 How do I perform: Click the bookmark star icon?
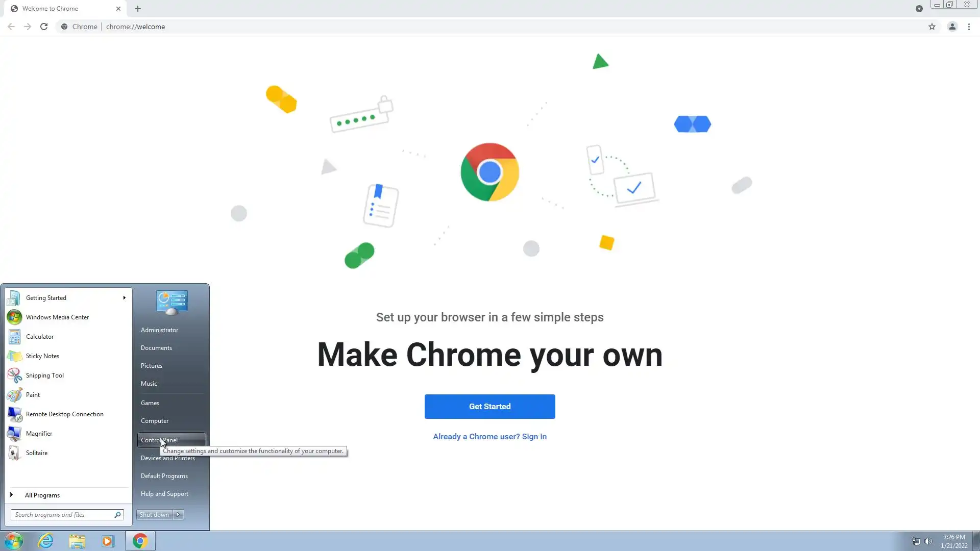pos(932,27)
